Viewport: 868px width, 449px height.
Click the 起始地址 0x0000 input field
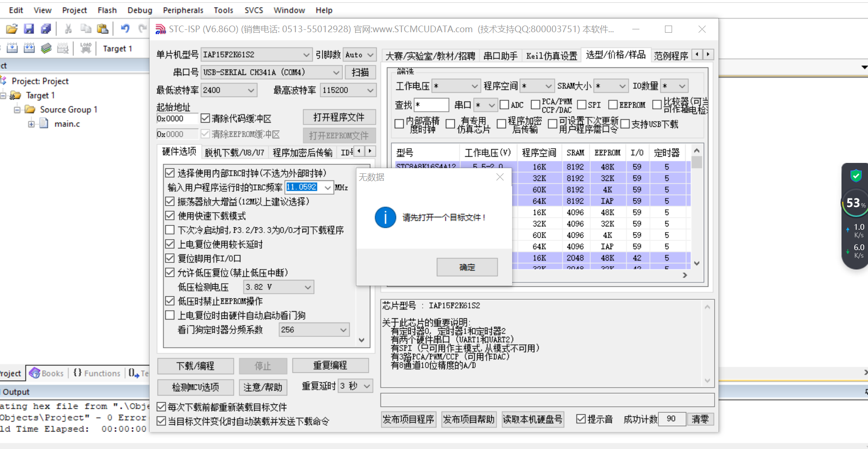177,118
